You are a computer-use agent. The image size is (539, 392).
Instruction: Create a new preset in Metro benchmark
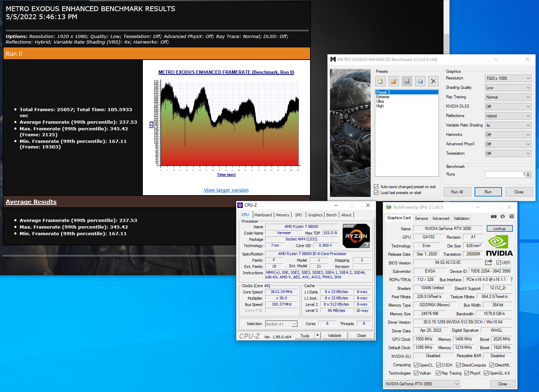click(x=380, y=81)
